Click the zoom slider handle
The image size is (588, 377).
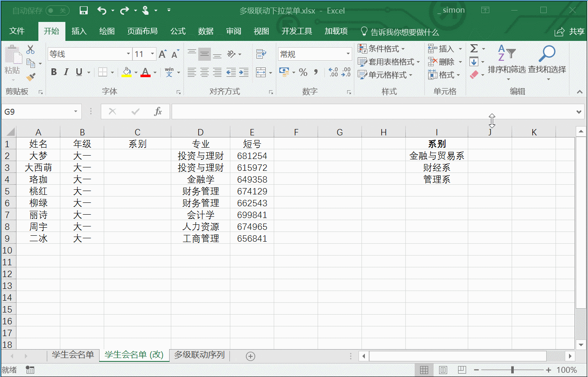(x=512, y=370)
